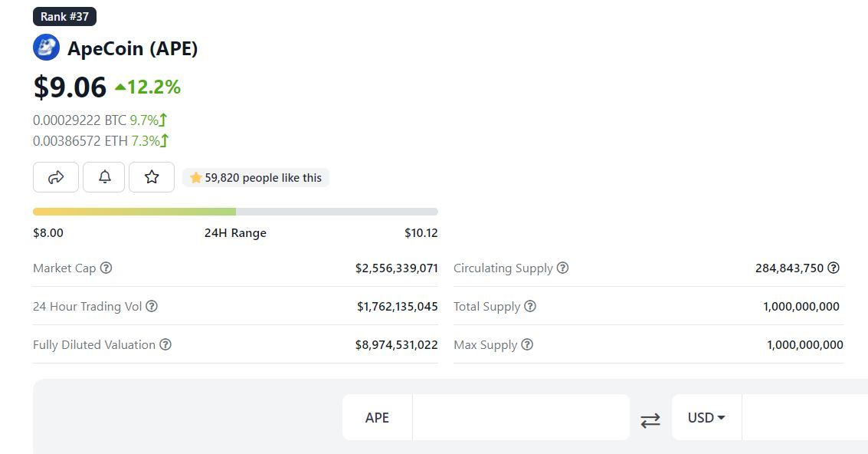Open Total Supply help icon
The width and height of the screenshot is (868, 454).
(x=530, y=306)
